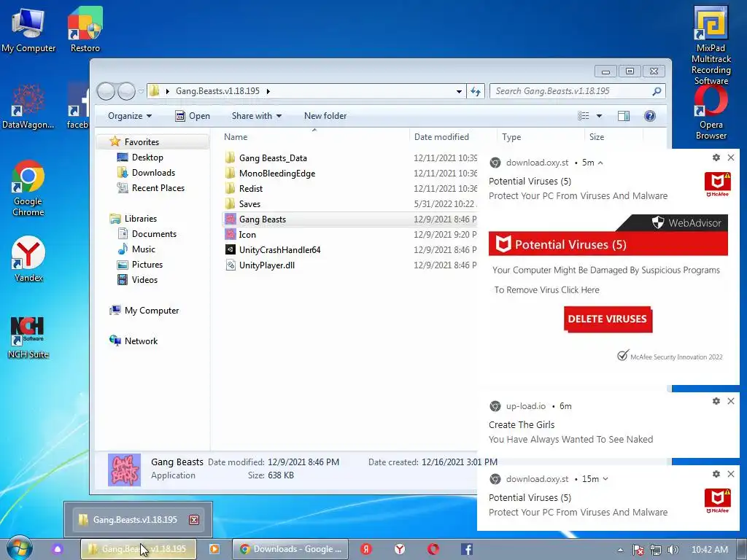Open the Documents library in the sidebar
The image size is (747, 560).
(154, 234)
